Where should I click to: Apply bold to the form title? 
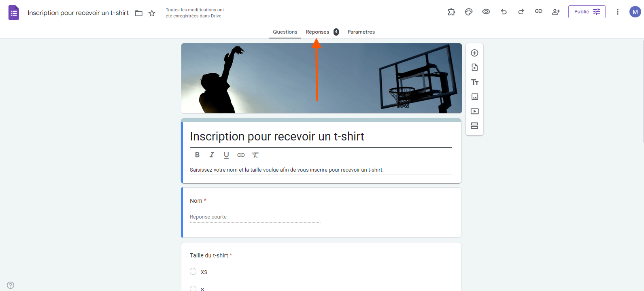click(x=197, y=155)
